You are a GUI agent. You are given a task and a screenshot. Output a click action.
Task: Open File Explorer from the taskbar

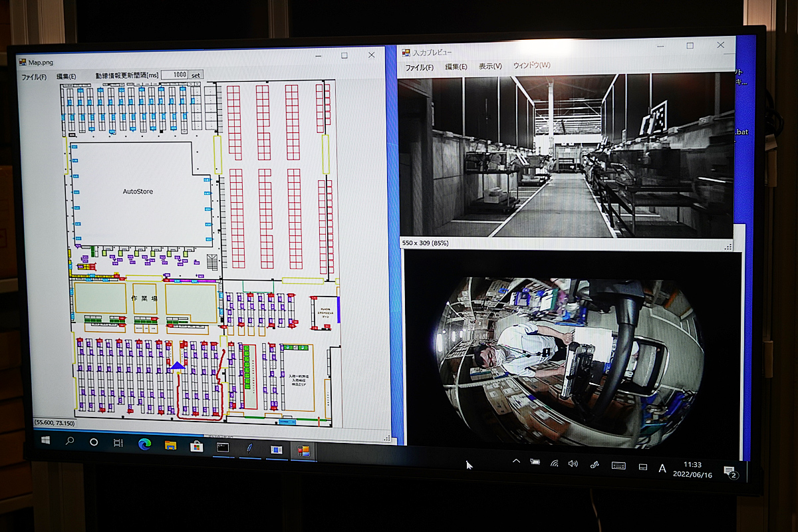[170, 445]
